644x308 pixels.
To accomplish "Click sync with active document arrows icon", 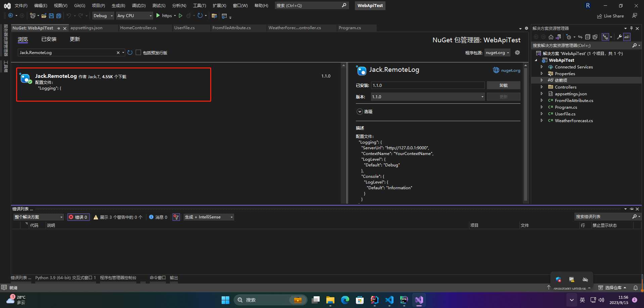I will pos(580,37).
